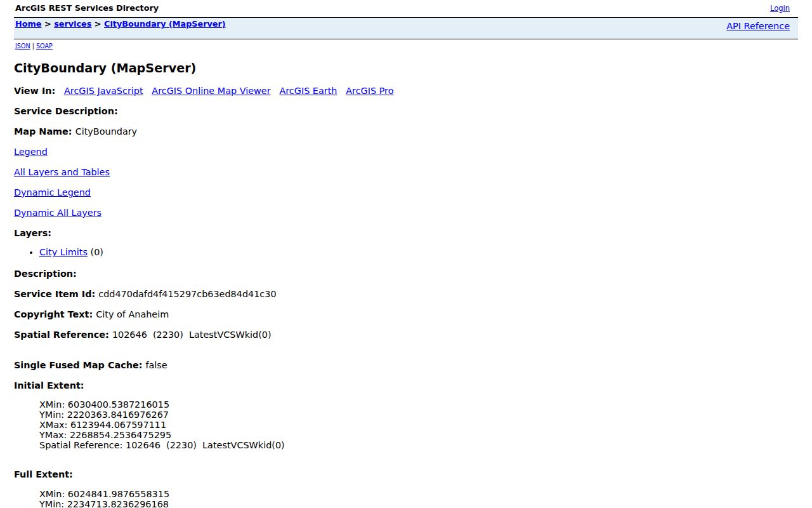The height and width of the screenshot is (508, 812).
Task: Open in ArcGIS Online Map Viewer
Action: click(211, 91)
